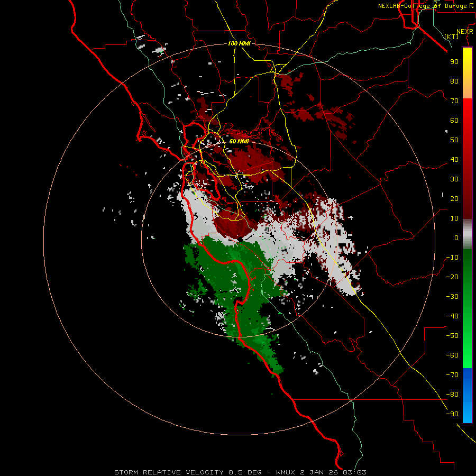Click the "NEXR" label at top right
The width and height of the screenshot is (476, 476).
[x=465, y=32]
